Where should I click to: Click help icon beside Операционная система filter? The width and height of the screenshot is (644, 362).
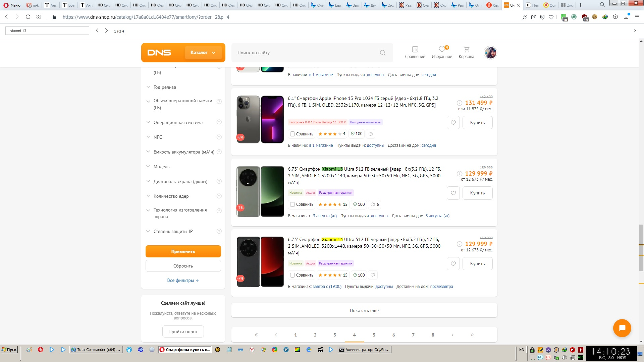click(x=219, y=122)
